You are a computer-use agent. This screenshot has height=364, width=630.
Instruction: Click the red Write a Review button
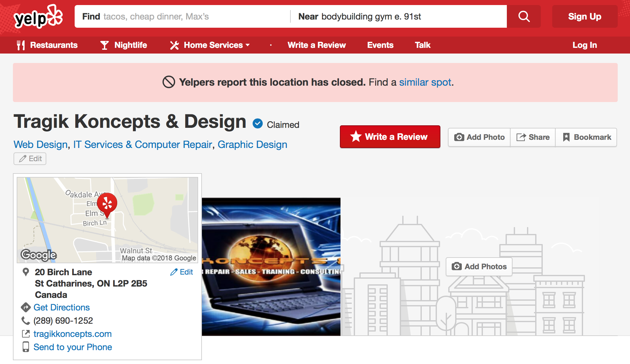(390, 137)
